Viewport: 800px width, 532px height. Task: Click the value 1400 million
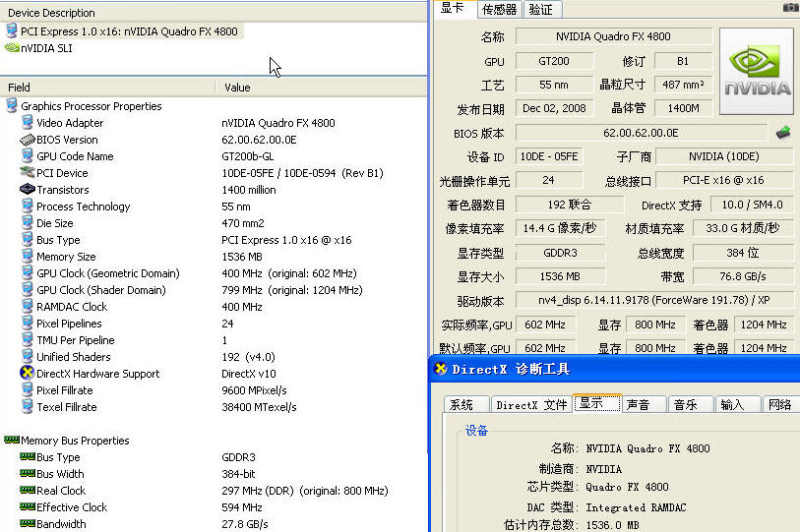tap(249, 190)
